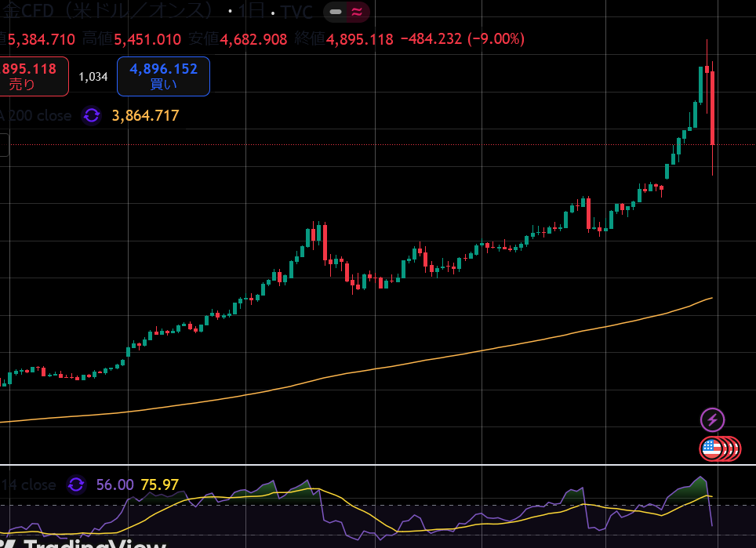Viewport: 756px width, 548px height.
Task: Click the TradingView logo at bottom left
Action: 86,543
